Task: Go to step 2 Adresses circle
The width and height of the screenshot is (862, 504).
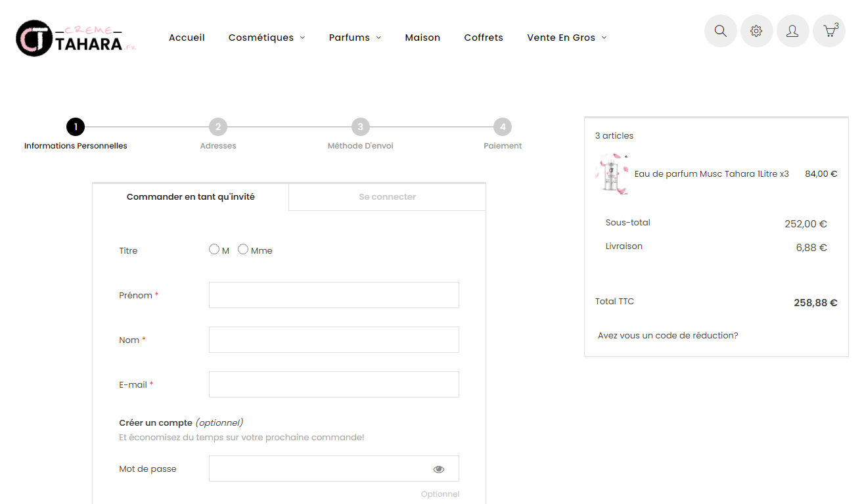Action: tap(218, 127)
